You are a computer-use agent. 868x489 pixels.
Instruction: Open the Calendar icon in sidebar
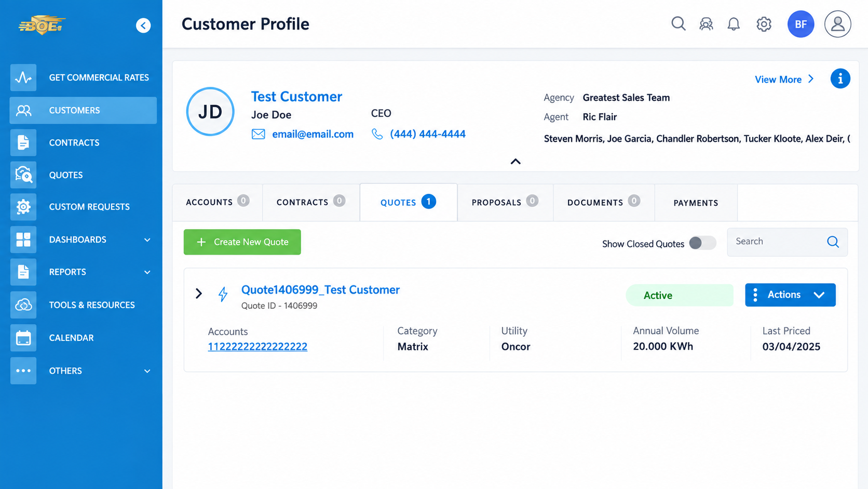tap(23, 338)
